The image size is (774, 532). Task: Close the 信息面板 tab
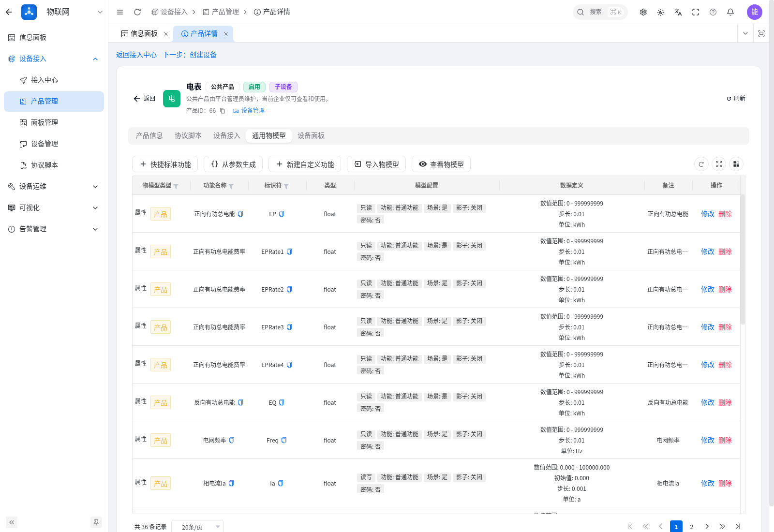click(x=166, y=34)
